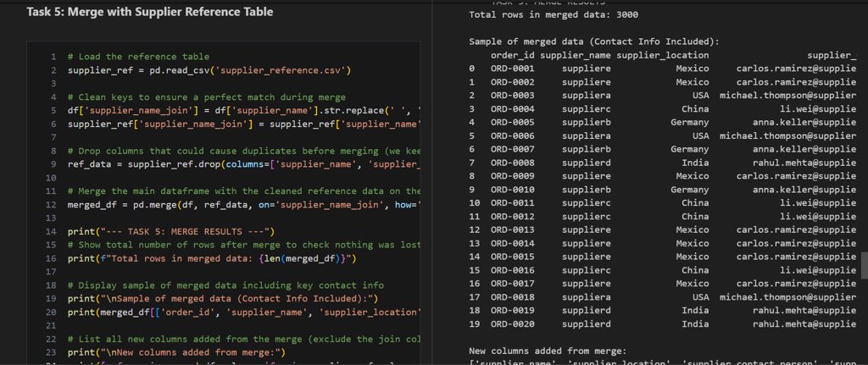
Task: Click the ORD-0001 order id cell
Action: point(513,69)
